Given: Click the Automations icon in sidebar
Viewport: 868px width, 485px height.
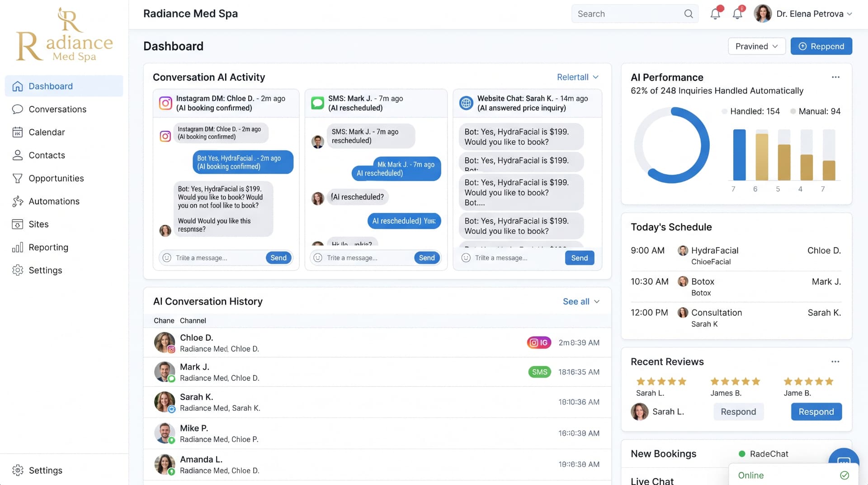Looking at the screenshot, I should [18, 201].
